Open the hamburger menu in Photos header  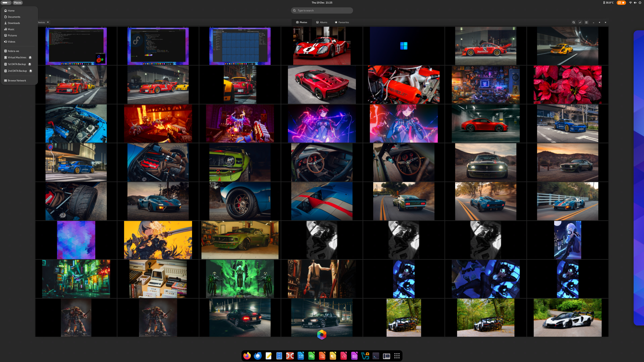click(586, 22)
